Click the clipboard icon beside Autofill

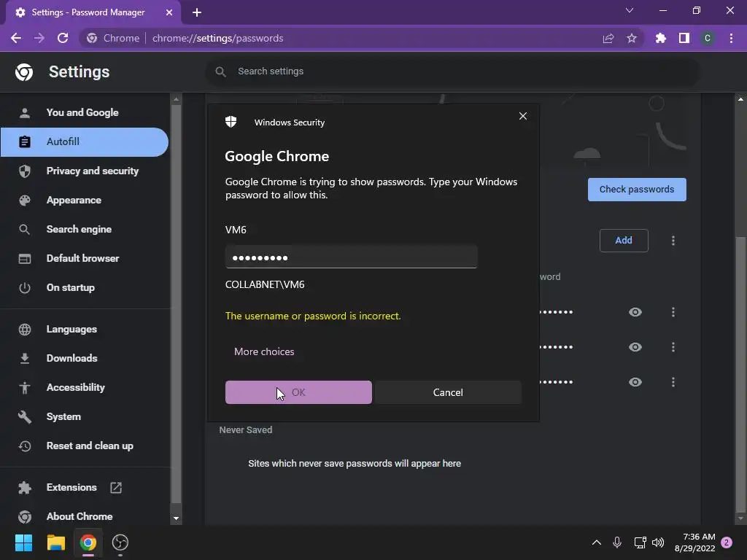(x=25, y=141)
